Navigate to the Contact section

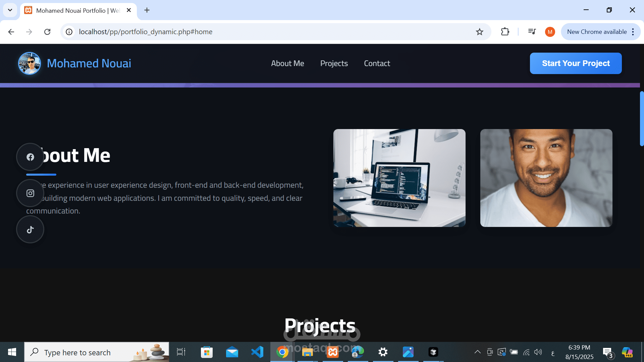(x=377, y=63)
